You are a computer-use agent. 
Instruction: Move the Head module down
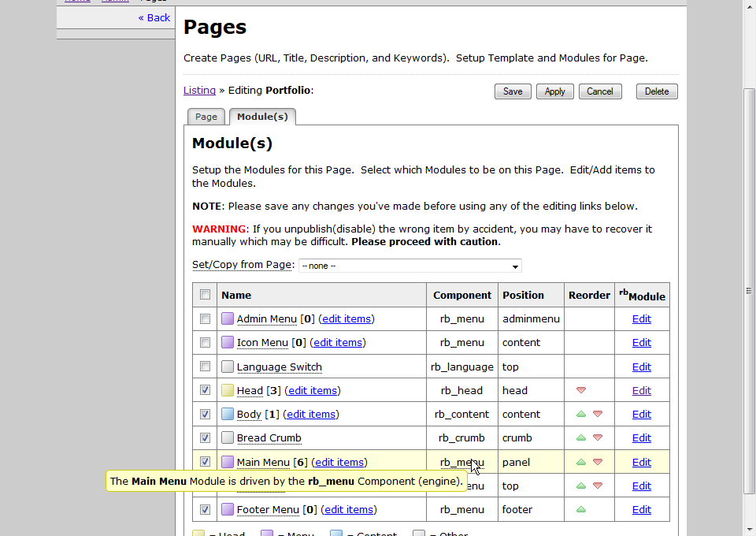coord(581,390)
